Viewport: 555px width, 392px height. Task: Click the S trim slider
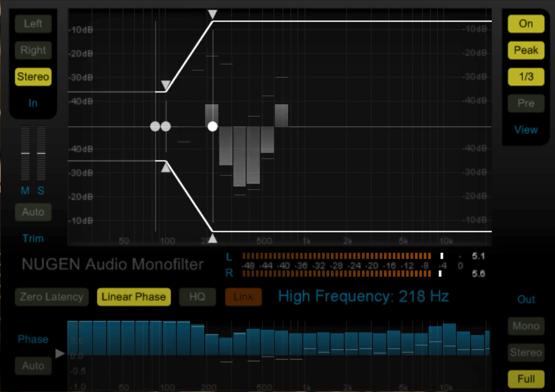41,153
